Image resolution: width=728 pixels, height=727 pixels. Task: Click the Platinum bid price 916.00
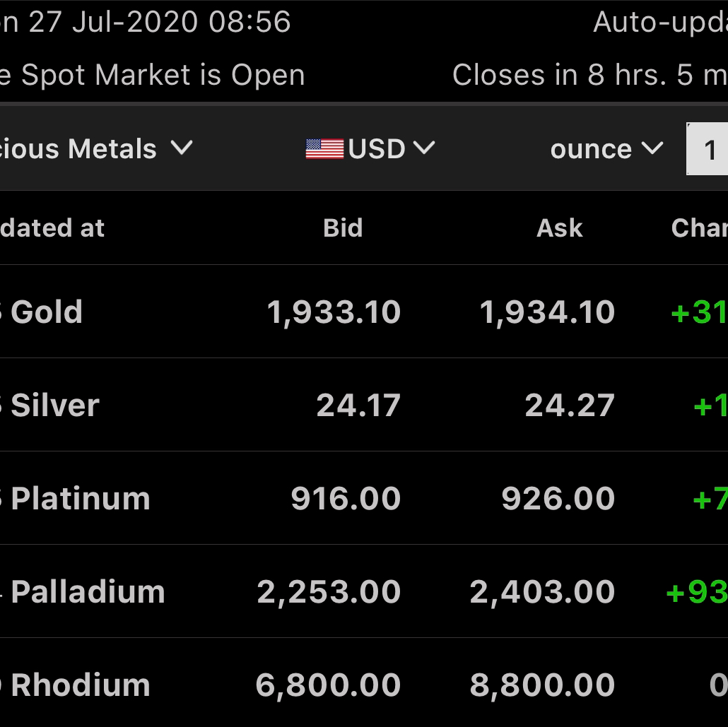pos(346,499)
